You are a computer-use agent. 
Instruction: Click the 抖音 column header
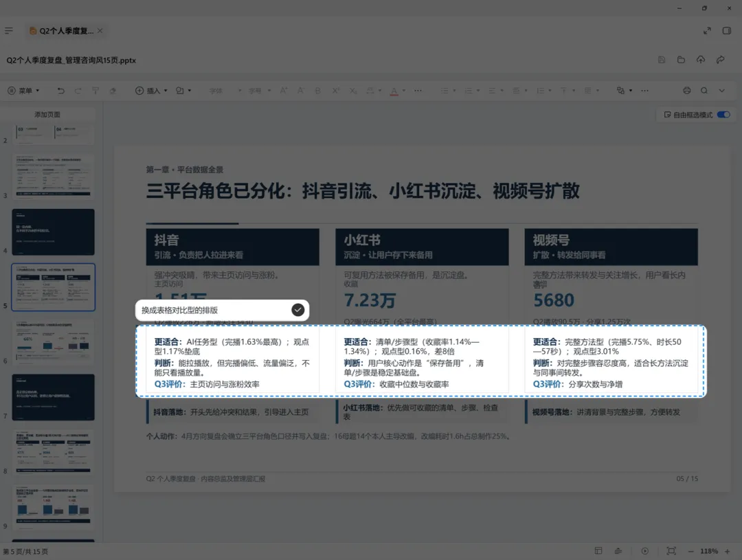tap(232, 247)
